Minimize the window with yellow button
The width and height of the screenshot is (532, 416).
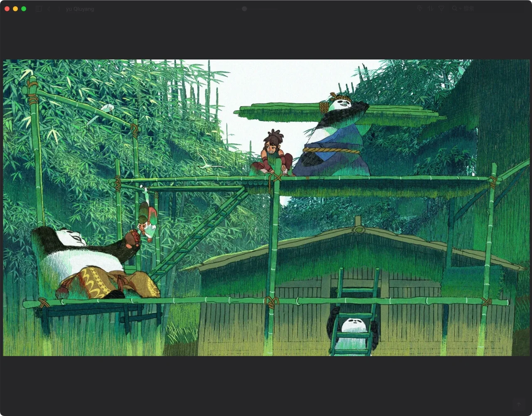(15, 9)
